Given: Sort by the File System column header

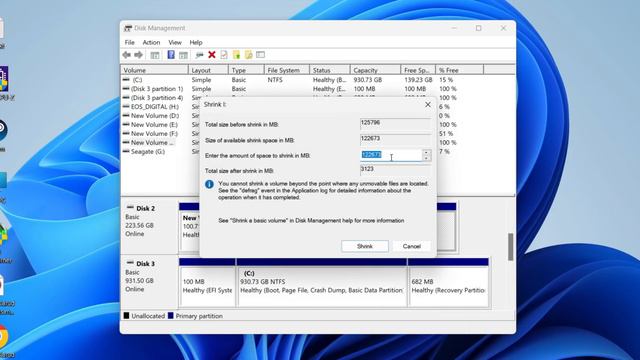Looking at the screenshot, I should [x=287, y=70].
